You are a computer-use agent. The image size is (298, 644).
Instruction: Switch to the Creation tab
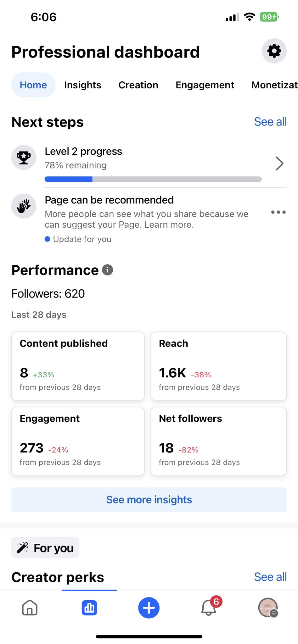pyautogui.click(x=138, y=85)
